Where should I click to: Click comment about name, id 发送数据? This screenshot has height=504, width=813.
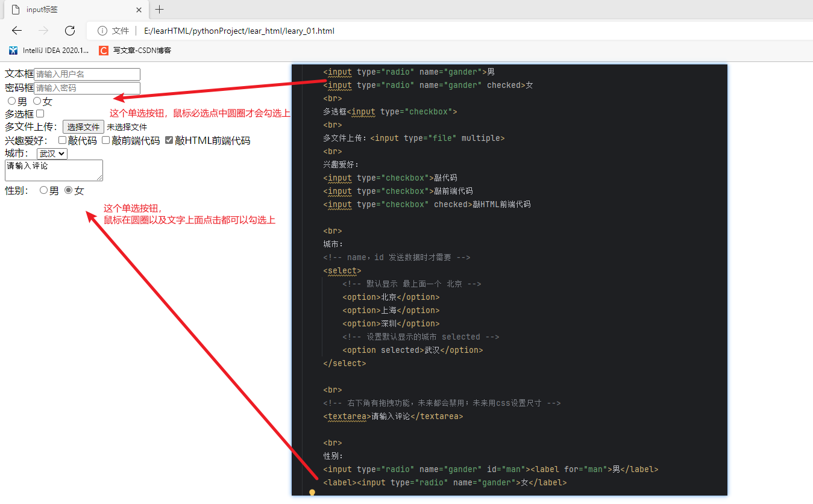pos(397,257)
